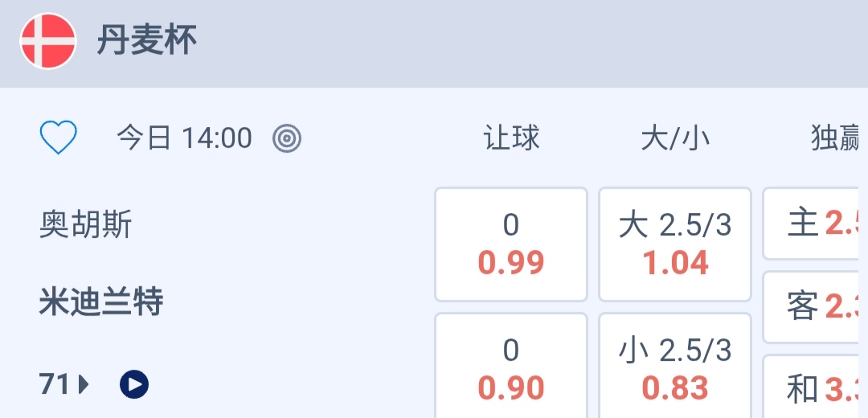Viewport: 868px width, 418px height.
Task: Bet on 大 2.5/3 at 1.04
Action: pos(675,244)
